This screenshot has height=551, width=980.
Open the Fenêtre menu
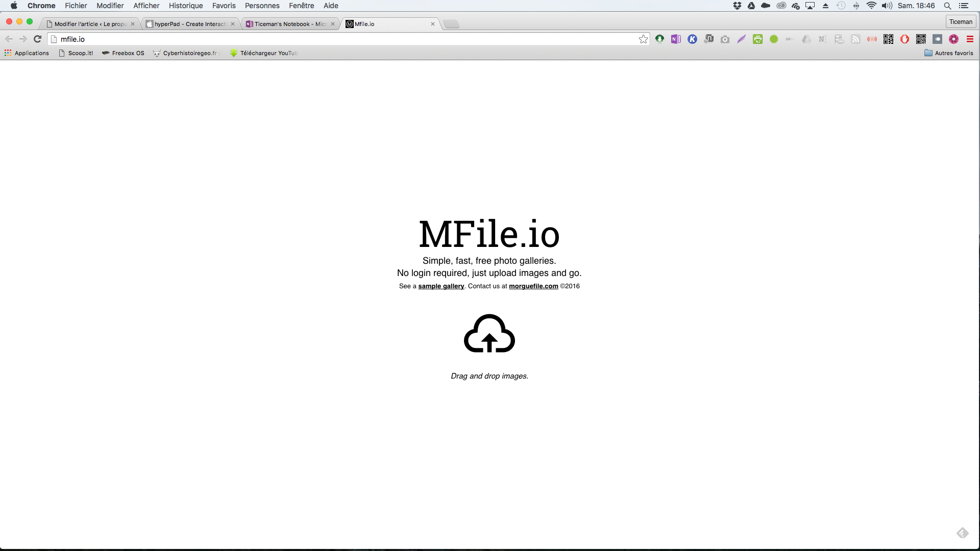click(x=302, y=6)
